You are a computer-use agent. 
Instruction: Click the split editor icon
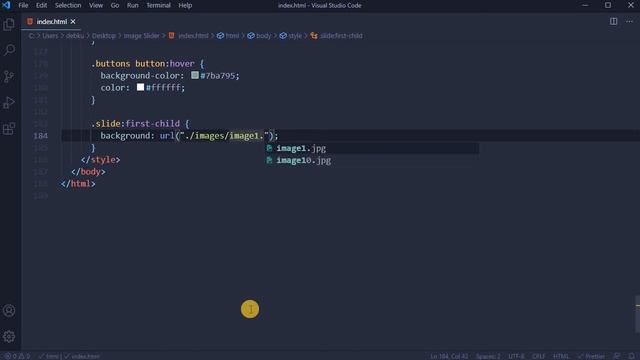coord(613,21)
